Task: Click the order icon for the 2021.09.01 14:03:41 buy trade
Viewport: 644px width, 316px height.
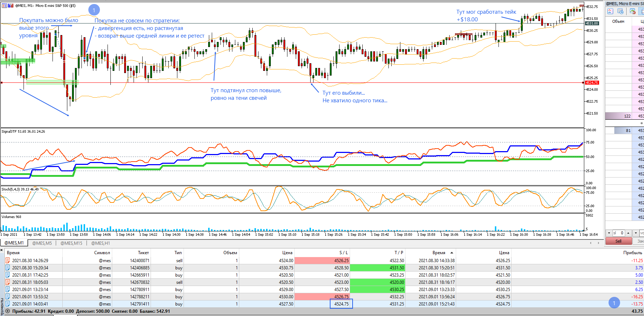Action: tap(8, 304)
